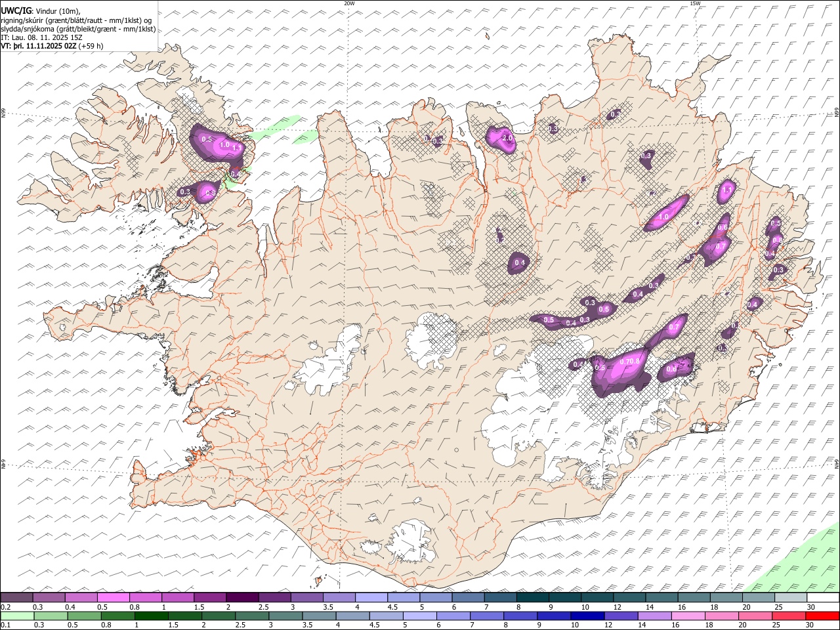Pick the pale grey 25 snow legend swatch

click(x=791, y=598)
